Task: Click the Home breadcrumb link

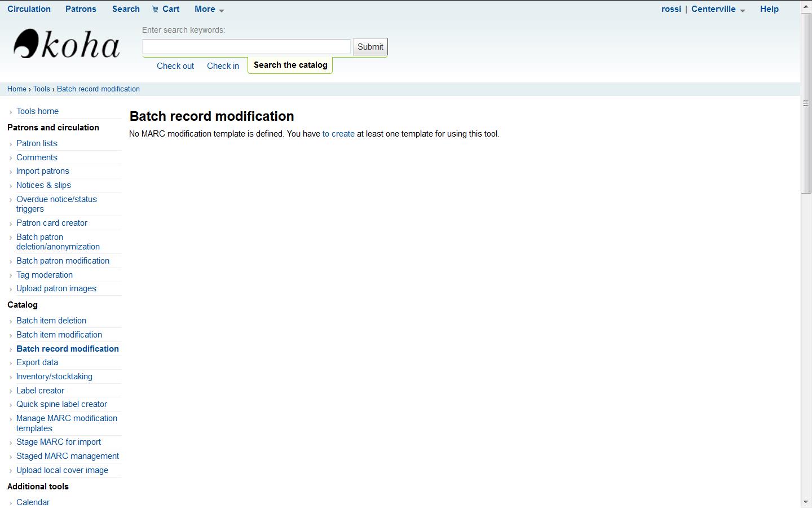Action: [x=16, y=89]
